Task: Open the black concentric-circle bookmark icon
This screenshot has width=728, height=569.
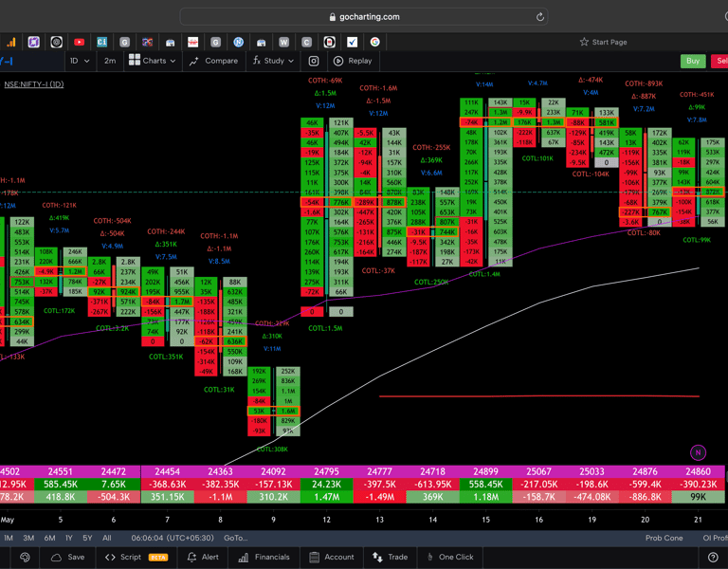Action: (x=57, y=43)
